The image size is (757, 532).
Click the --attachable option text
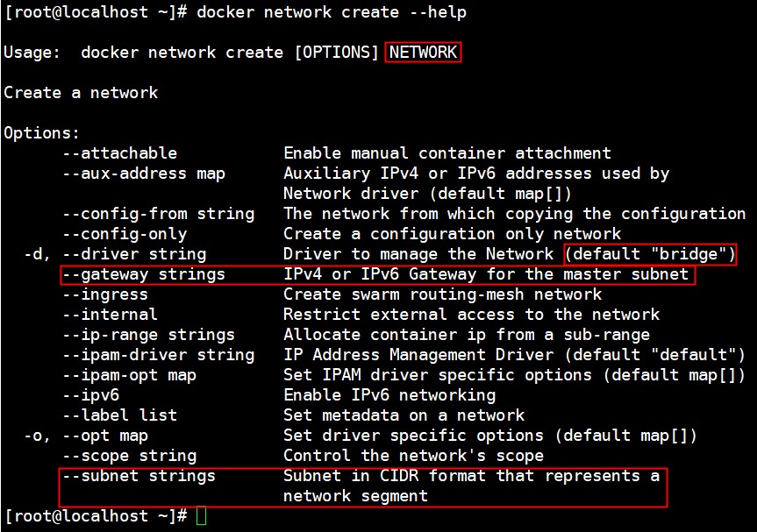tap(119, 153)
